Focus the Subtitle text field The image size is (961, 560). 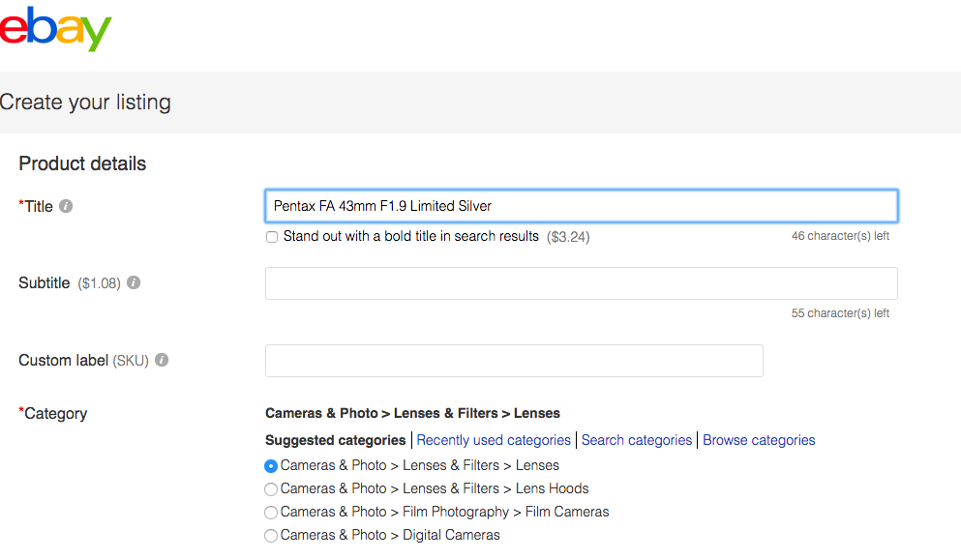point(582,283)
